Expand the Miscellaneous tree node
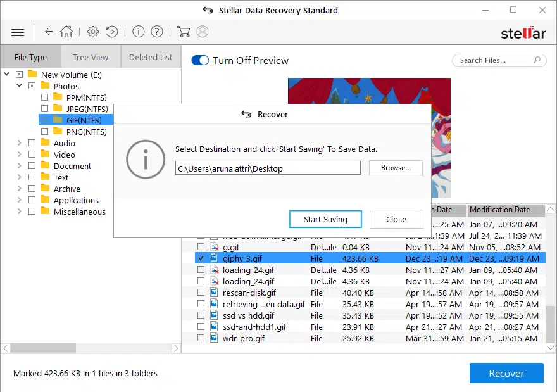 (x=19, y=211)
